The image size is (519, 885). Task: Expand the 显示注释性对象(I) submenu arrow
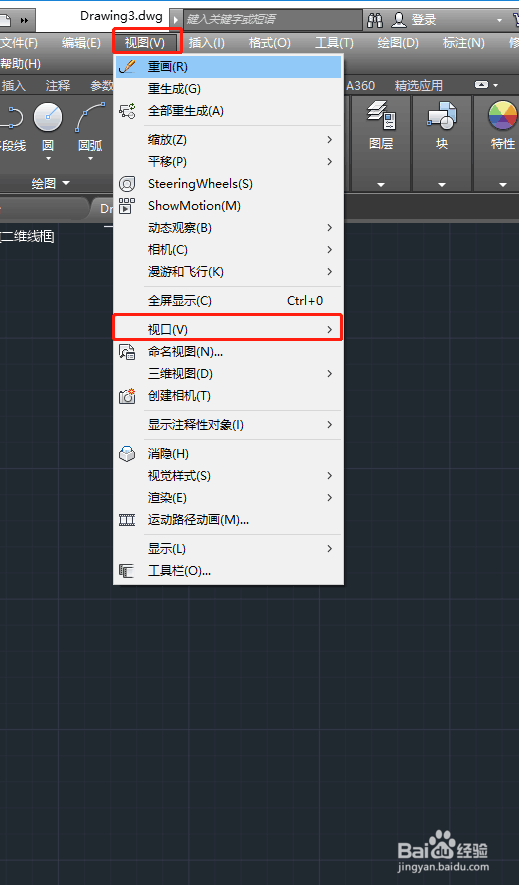(330, 424)
